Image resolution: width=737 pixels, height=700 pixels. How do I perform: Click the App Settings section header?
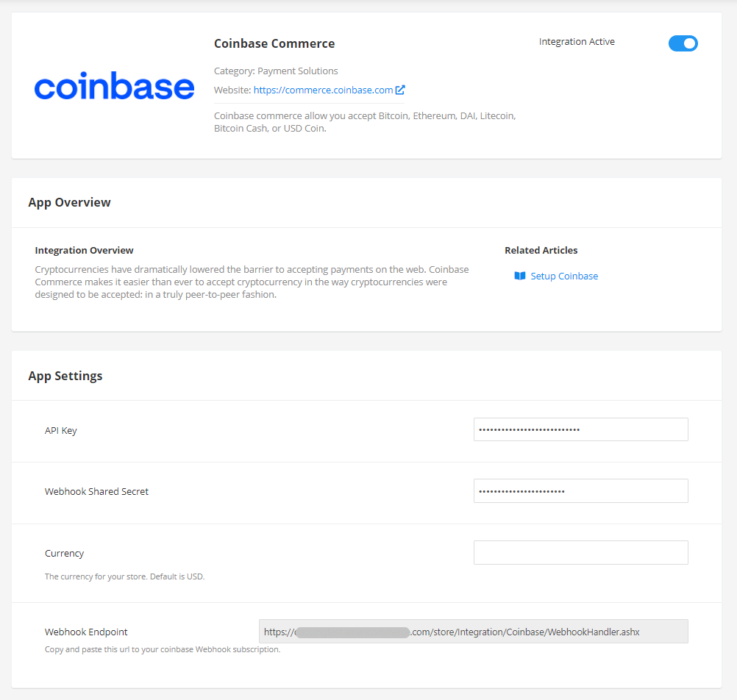(x=65, y=376)
